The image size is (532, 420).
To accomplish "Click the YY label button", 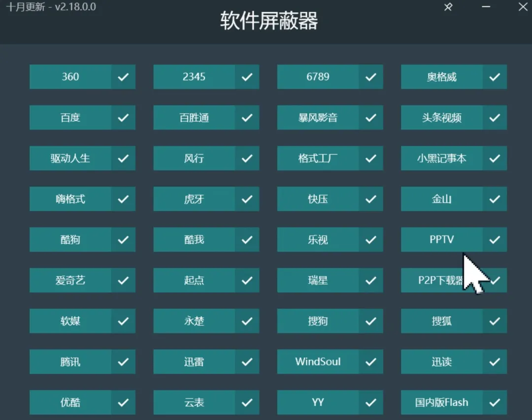I will click(x=318, y=403).
